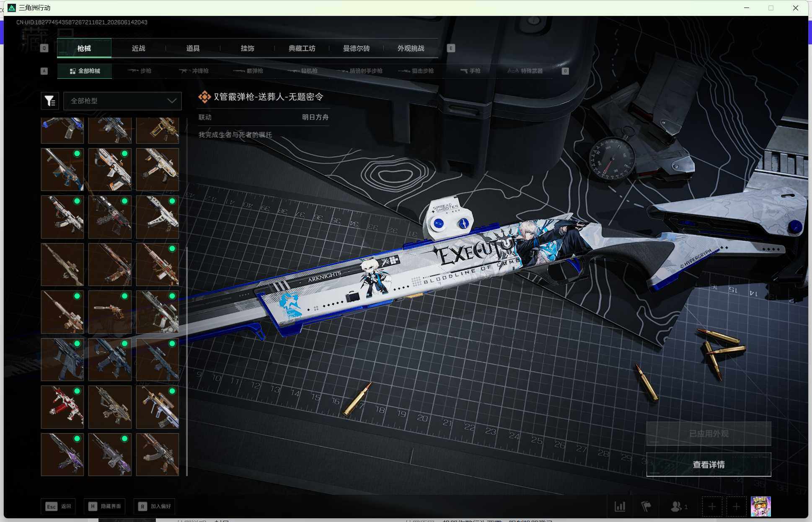Go to the 典藏工坊 tab
812x522 pixels.
tap(302, 49)
